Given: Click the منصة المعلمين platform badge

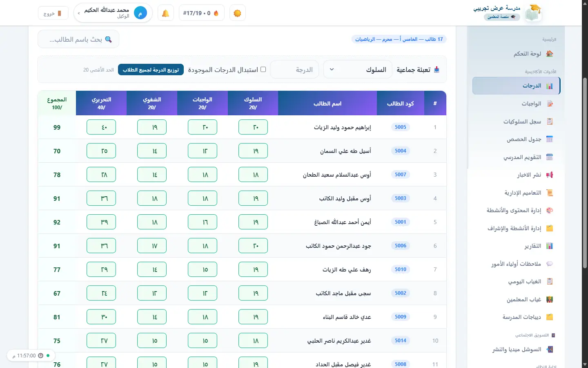Looking at the screenshot, I should click(502, 17).
